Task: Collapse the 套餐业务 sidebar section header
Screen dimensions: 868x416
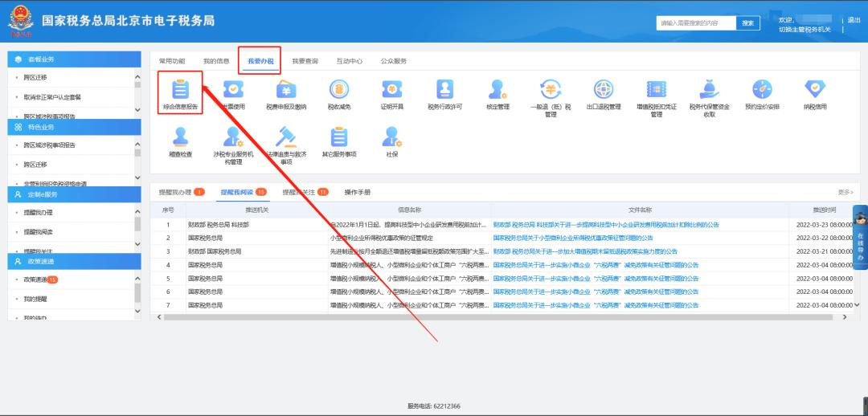Action: 74,59
